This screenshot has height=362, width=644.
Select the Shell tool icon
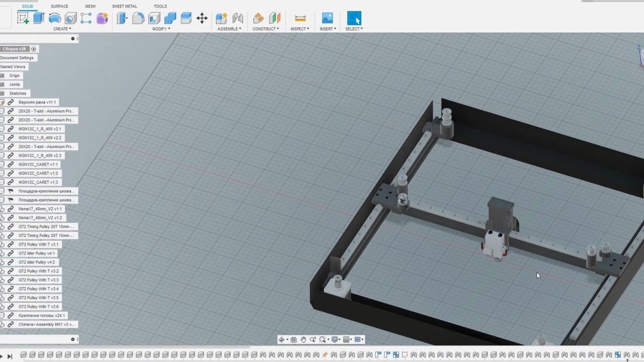155,18
